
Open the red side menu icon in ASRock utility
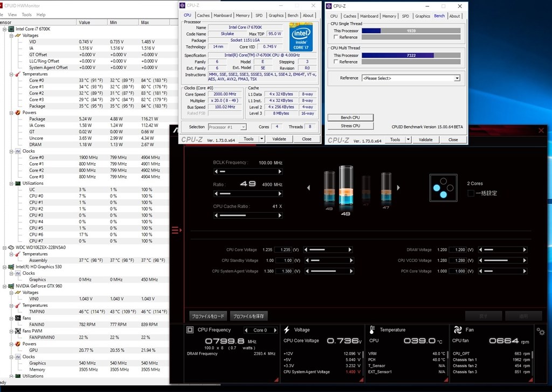point(176,230)
